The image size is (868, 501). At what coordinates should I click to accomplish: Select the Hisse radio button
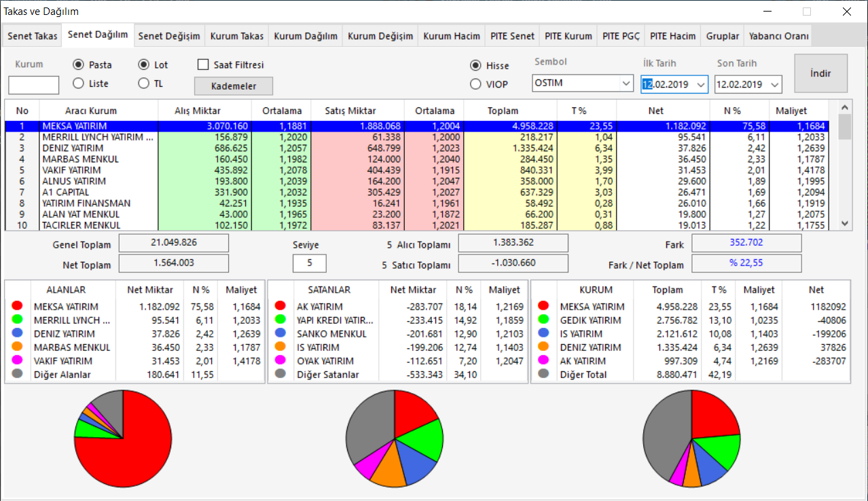476,66
